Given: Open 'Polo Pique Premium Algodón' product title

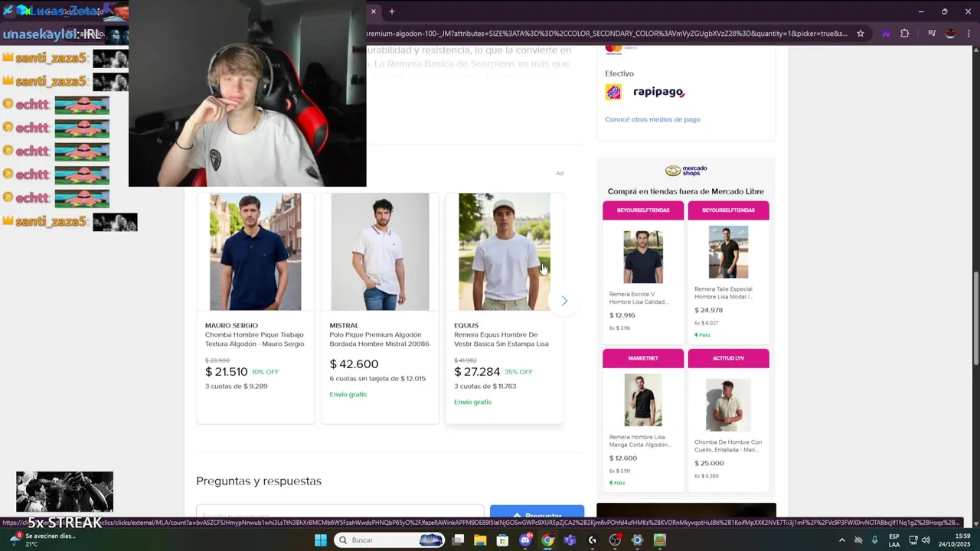Looking at the screenshot, I should 380,339.
